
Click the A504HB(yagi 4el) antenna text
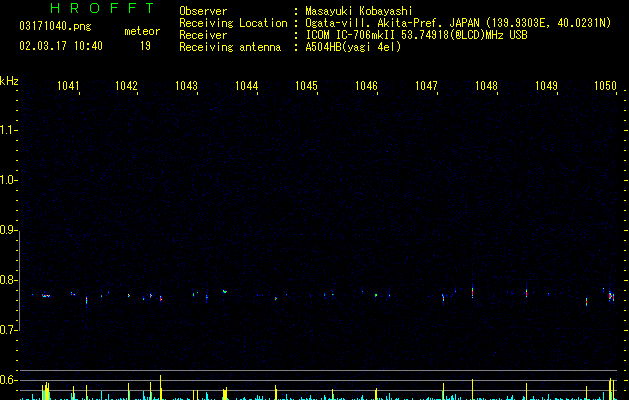pyautogui.click(x=353, y=47)
